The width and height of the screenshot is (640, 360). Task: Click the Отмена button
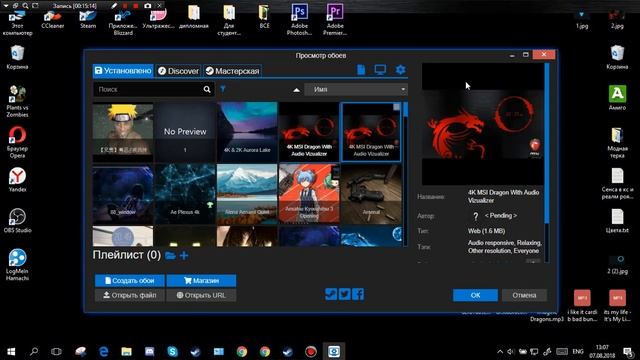[x=524, y=295]
